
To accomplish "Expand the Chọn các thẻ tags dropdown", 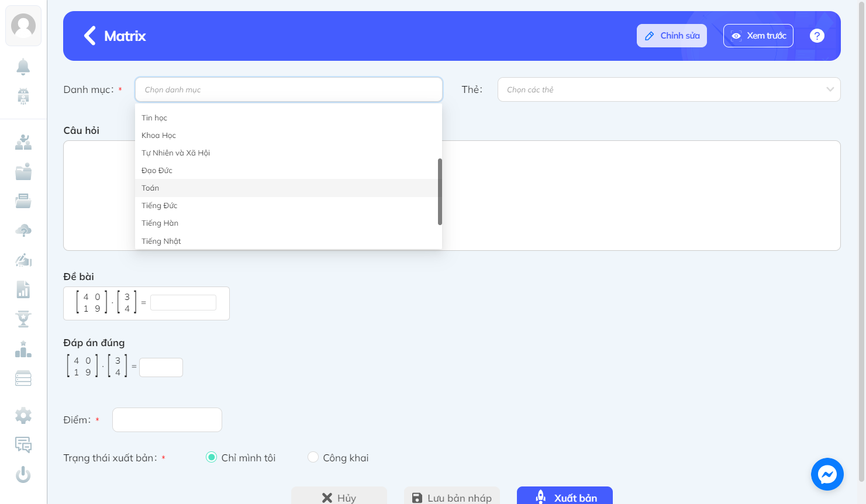I will click(669, 89).
